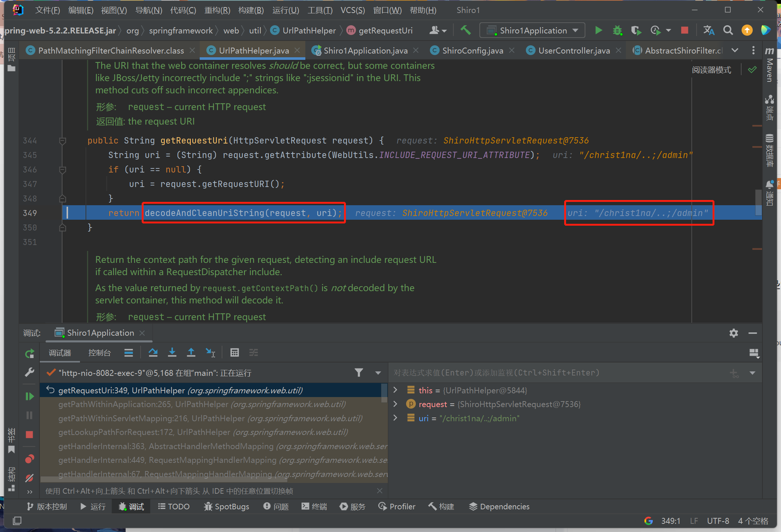This screenshot has height=532, width=781.
Task: Click the Evaluate Expression calculator icon
Action: [x=234, y=352]
